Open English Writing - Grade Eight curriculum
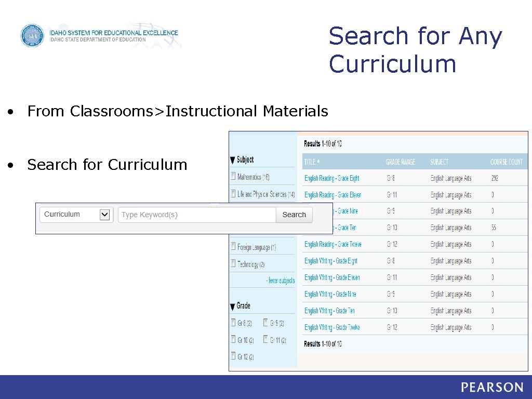532x399 pixels. [x=331, y=261]
